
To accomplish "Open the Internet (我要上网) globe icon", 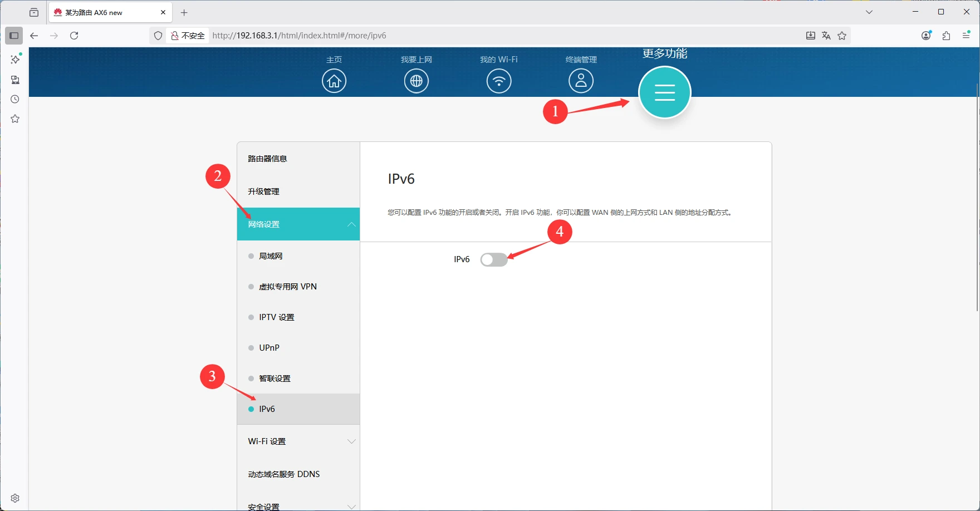I will click(x=416, y=81).
